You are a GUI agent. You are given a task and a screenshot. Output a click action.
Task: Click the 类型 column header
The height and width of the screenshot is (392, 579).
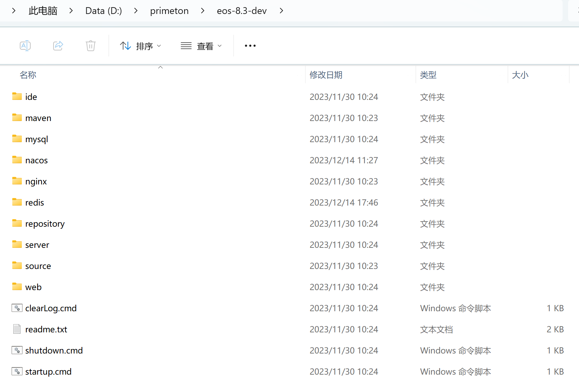pos(428,75)
